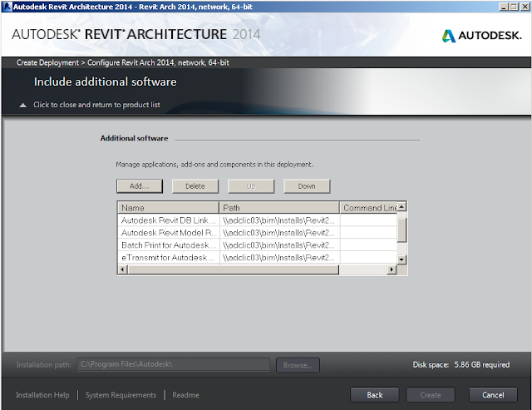Select the eTransmit for Autodesk row

[257, 258]
